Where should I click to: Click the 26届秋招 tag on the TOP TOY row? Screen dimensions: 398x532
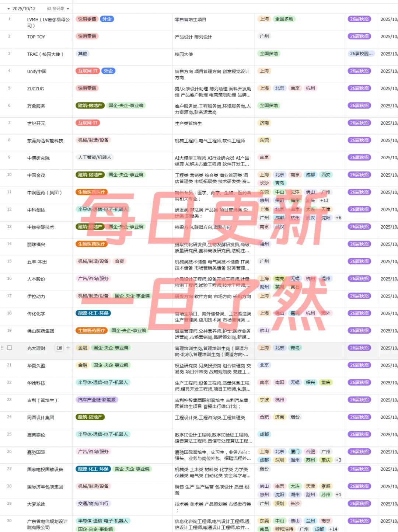coord(359,36)
